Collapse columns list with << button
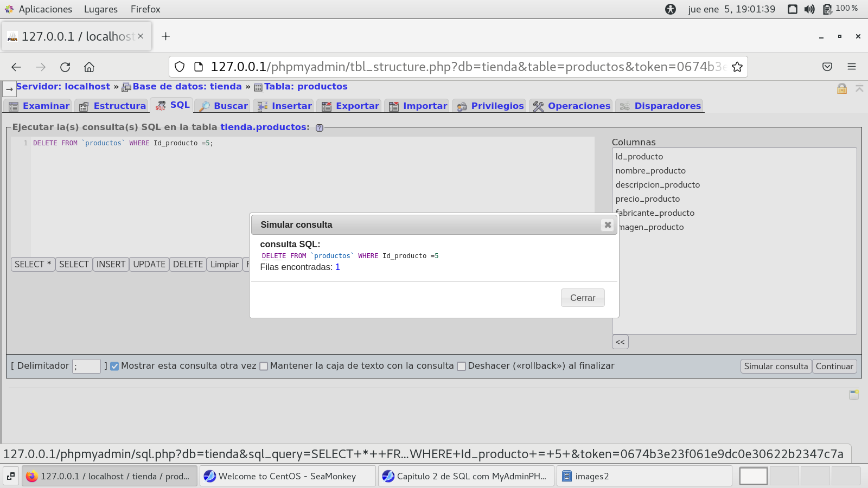 (x=620, y=342)
